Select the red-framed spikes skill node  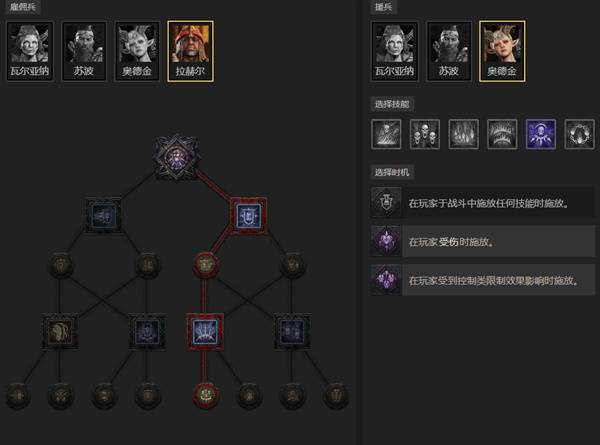205,331
